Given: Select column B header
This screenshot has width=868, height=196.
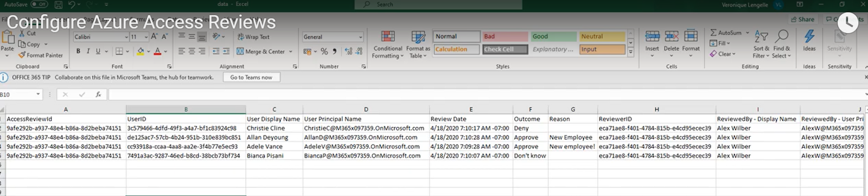Looking at the screenshot, I should pyautogui.click(x=186, y=109).
